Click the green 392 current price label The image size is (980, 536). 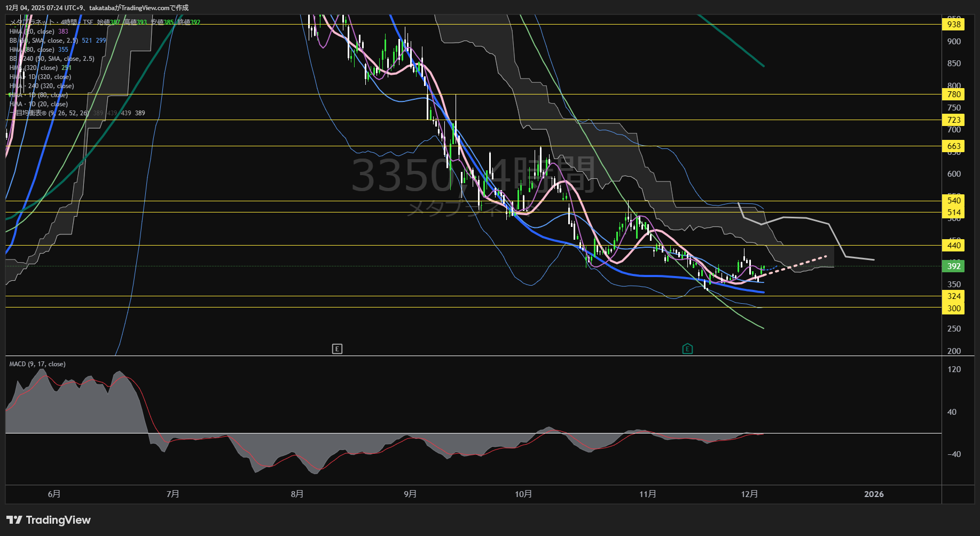coord(953,266)
